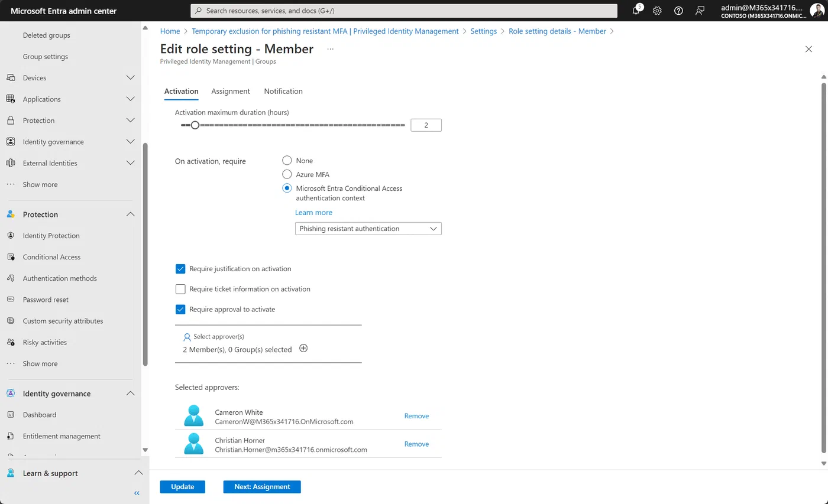This screenshot has height=504, width=828.
Task: Open the admin account avatar
Action: click(x=817, y=11)
